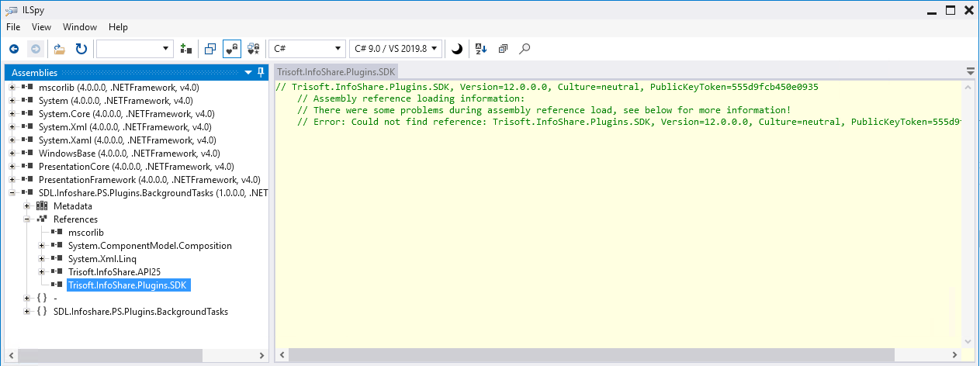980x366 pixels.
Task: Open an assembly with the folder icon
Action: pos(60,49)
